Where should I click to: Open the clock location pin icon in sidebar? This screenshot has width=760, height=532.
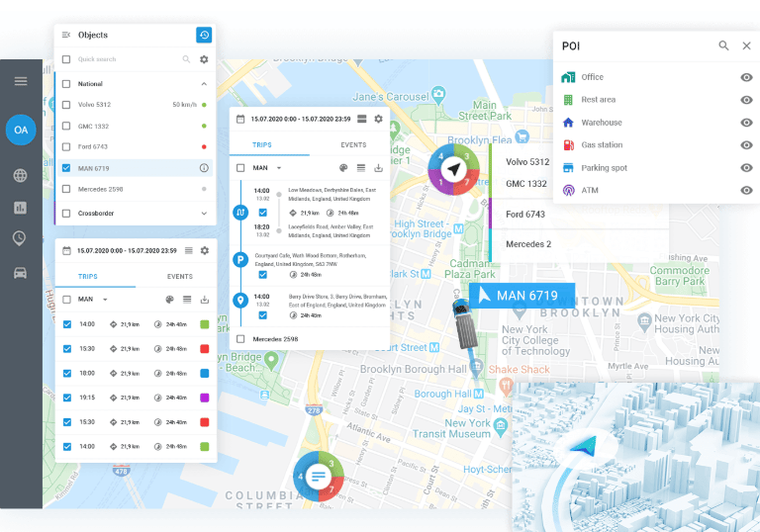tap(20, 238)
